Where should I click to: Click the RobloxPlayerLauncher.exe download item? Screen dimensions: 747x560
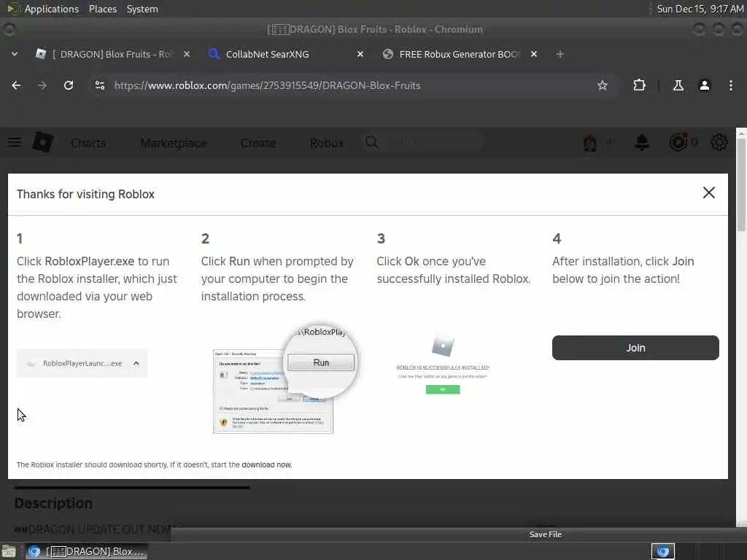82,363
